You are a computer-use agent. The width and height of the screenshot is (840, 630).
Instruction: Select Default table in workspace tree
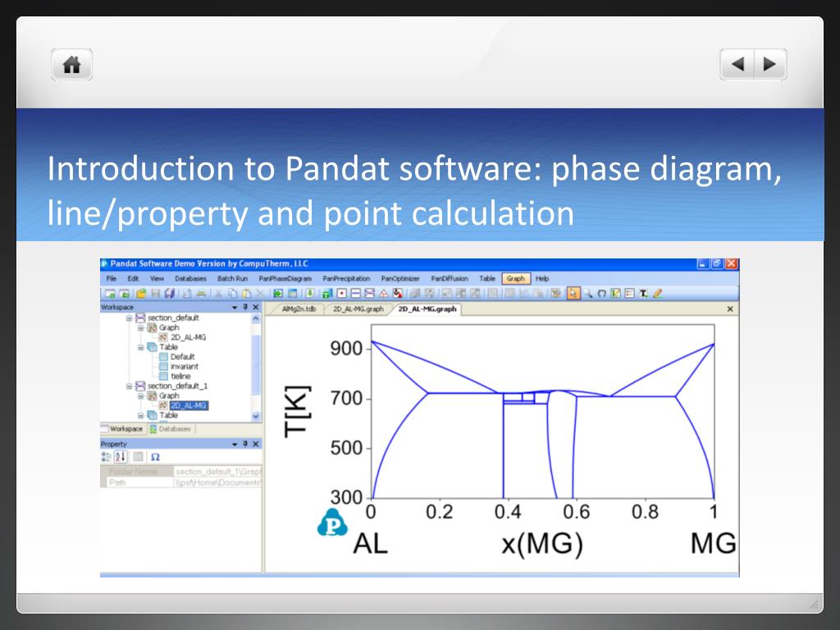[x=182, y=357]
